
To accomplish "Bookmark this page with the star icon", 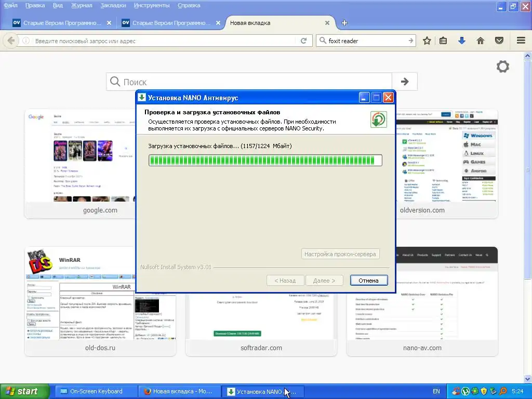I will coord(427,41).
